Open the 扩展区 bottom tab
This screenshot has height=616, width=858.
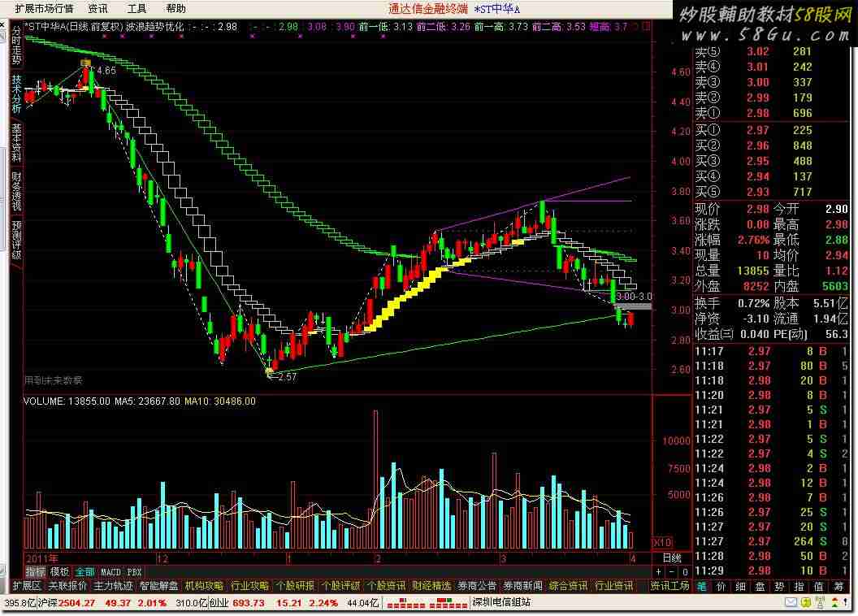point(27,586)
